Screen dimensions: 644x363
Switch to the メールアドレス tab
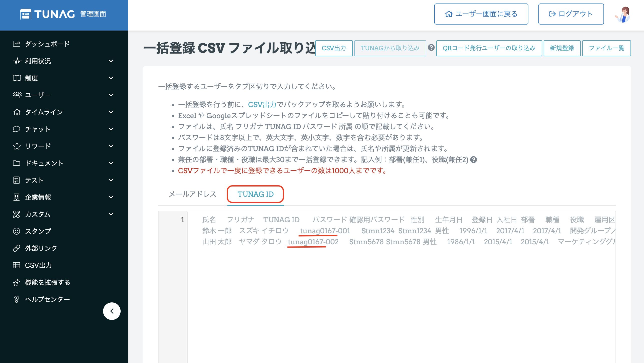pos(192,194)
